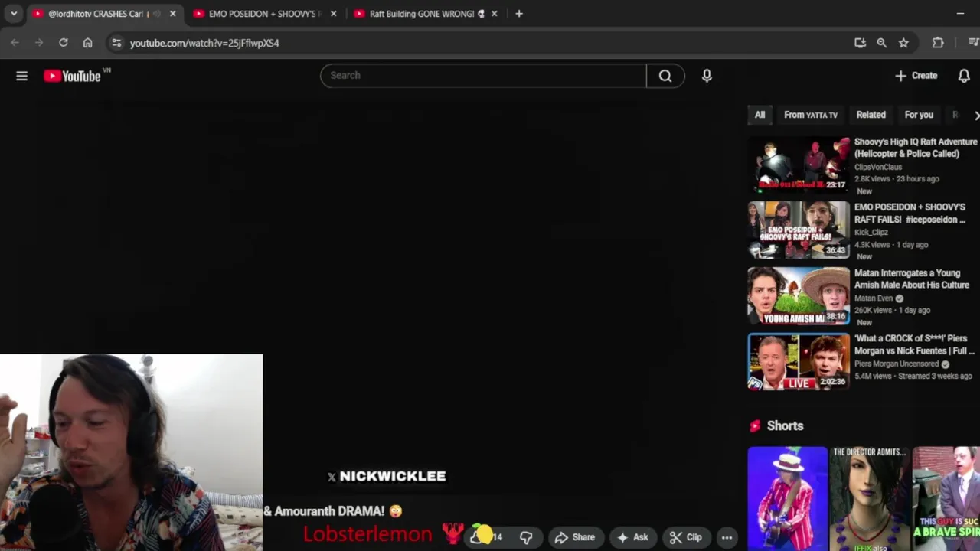The image size is (980, 551).
Task: Select the Related filter chip
Action: (871, 115)
